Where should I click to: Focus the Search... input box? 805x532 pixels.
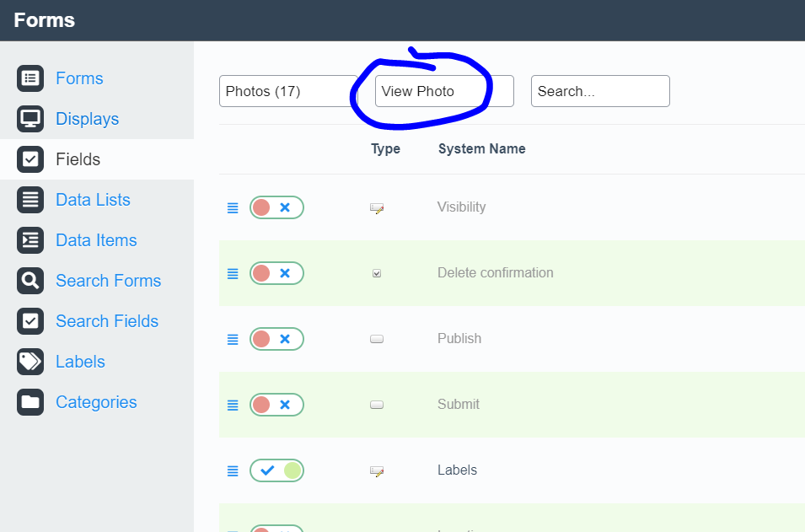(600, 91)
